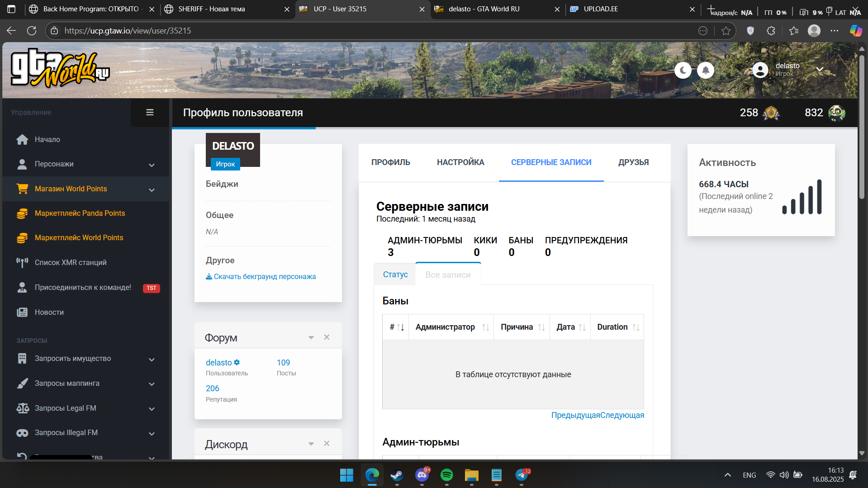Click the browser address bar URL
Screen dimensions: 868x488
pyautogui.click(x=128, y=31)
